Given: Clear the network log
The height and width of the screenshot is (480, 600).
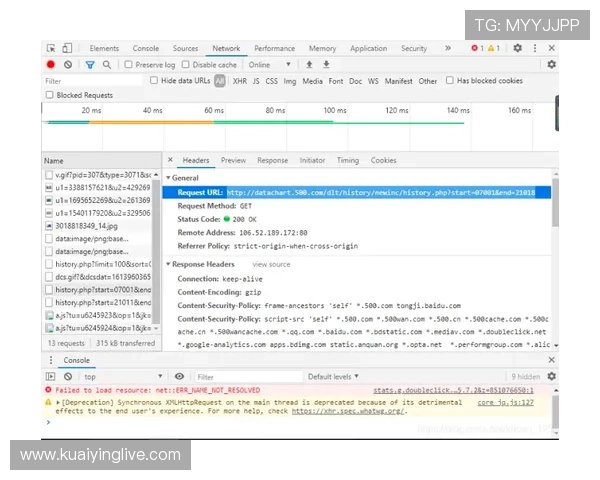Looking at the screenshot, I should click(x=68, y=65).
